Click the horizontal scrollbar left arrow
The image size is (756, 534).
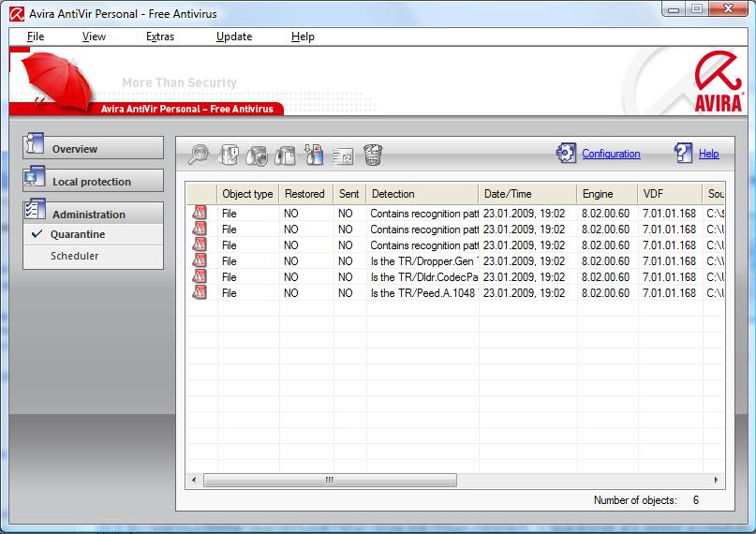tap(194, 480)
